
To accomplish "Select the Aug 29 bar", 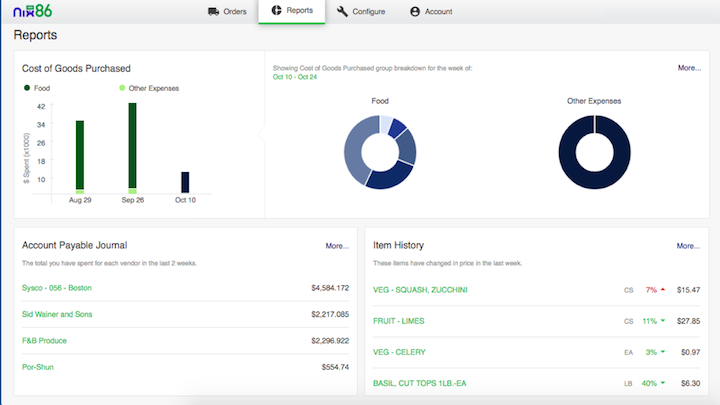I will 80,157.
